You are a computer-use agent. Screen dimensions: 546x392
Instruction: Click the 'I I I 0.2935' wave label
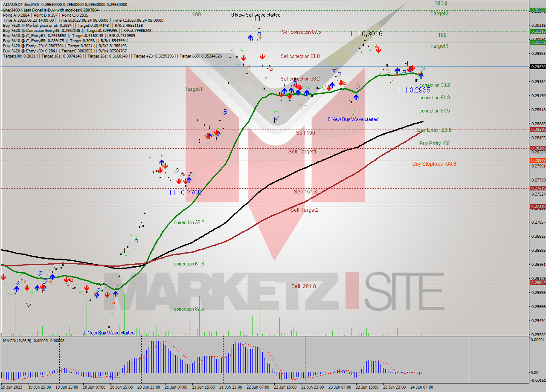pos(414,90)
